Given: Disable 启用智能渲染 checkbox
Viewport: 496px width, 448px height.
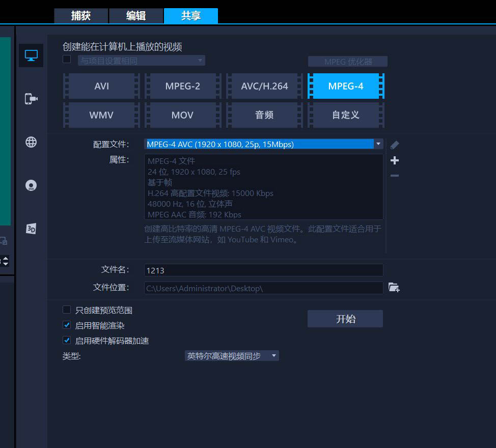Looking at the screenshot, I should coord(67,325).
